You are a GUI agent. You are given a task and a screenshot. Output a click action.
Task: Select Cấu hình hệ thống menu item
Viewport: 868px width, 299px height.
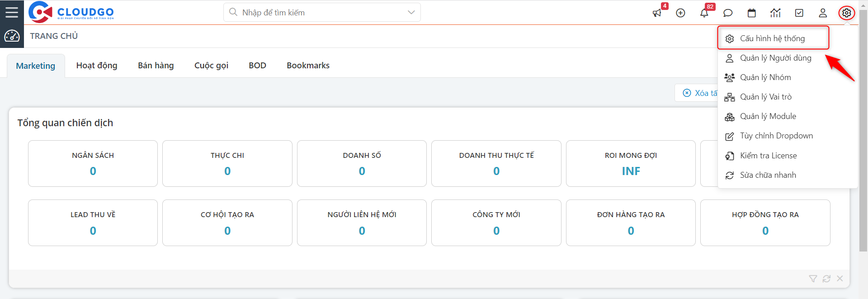(x=772, y=38)
